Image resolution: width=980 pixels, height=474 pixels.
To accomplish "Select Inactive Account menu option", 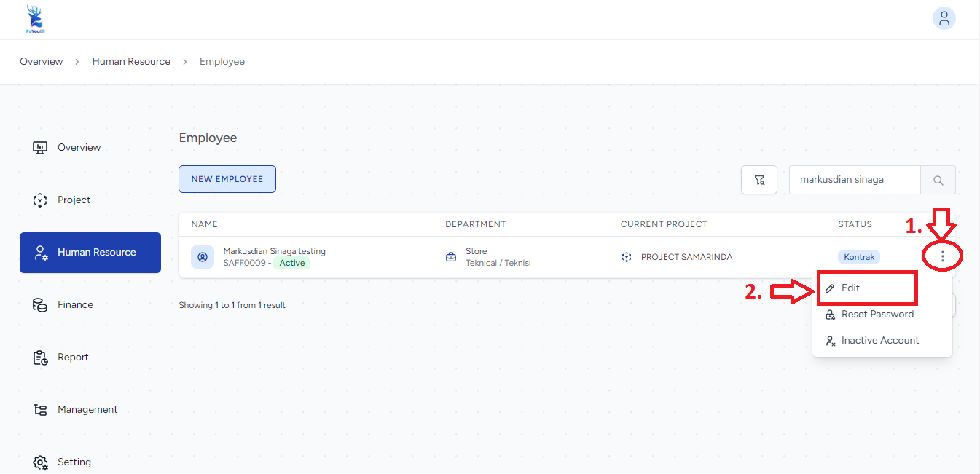I will [879, 341].
